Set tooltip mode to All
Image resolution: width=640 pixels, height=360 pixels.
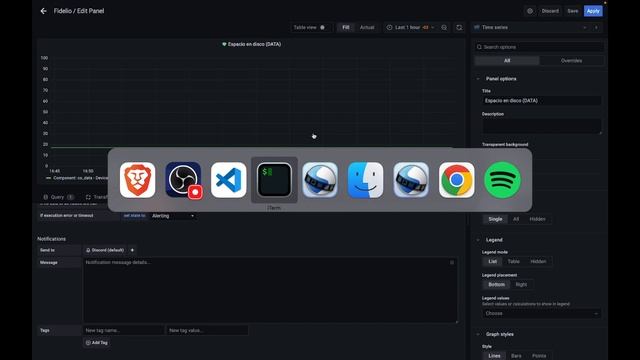(x=516, y=219)
